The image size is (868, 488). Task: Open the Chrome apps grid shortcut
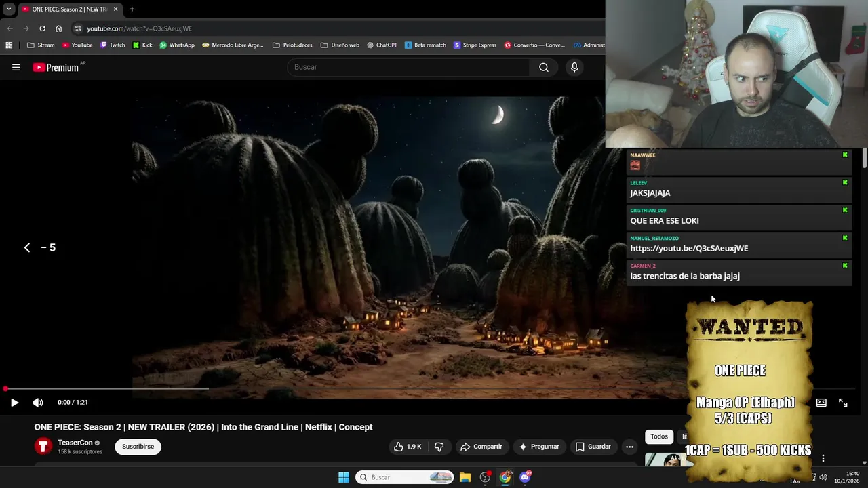click(x=9, y=45)
